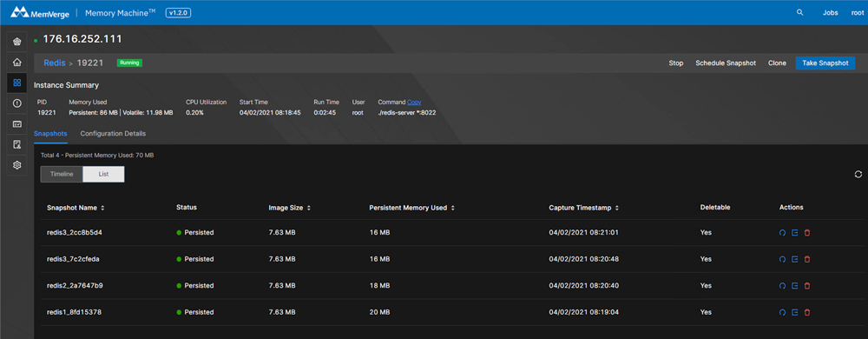Open the document log icon in sidebar
Image resolution: width=868 pixels, height=339 pixels.
(x=17, y=144)
